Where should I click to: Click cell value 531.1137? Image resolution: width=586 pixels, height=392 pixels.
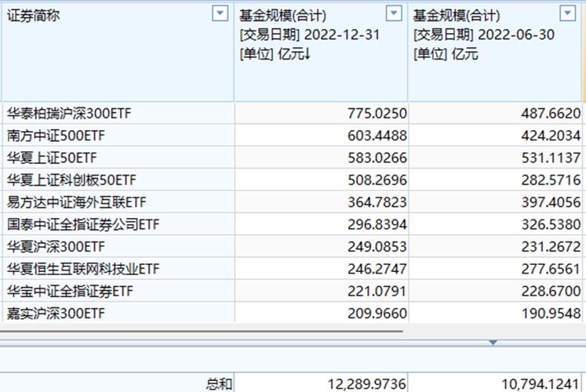pos(551,158)
